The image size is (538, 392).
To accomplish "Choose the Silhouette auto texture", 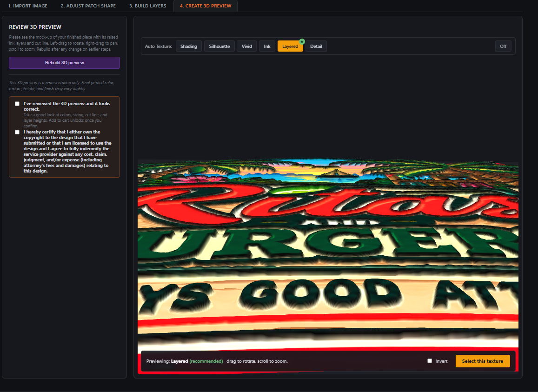I will [x=219, y=47].
